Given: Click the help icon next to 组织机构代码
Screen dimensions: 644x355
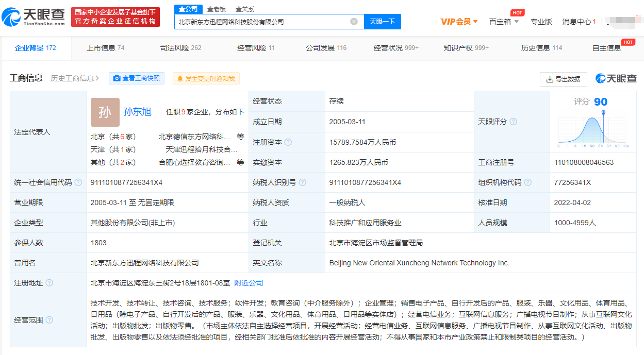Looking at the screenshot, I should point(528,182).
